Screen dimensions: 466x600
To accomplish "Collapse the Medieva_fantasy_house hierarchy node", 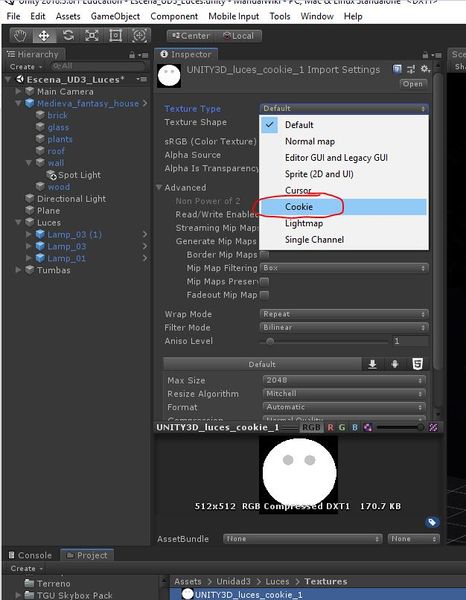I will pyautogui.click(x=18, y=103).
